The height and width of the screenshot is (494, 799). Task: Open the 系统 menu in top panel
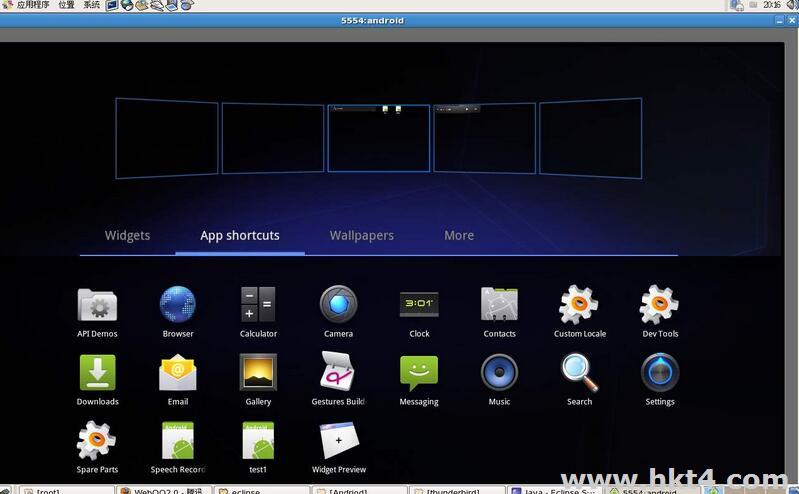92,5
